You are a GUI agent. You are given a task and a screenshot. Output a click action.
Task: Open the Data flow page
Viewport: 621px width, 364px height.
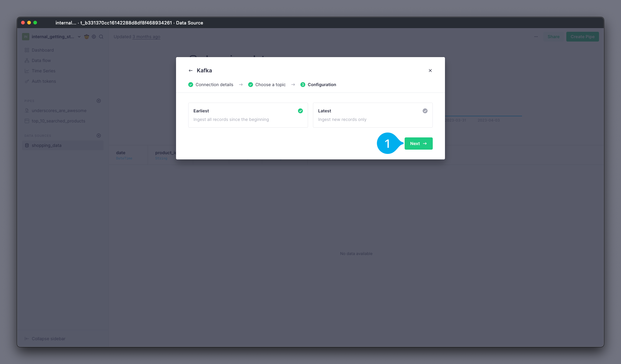point(41,60)
